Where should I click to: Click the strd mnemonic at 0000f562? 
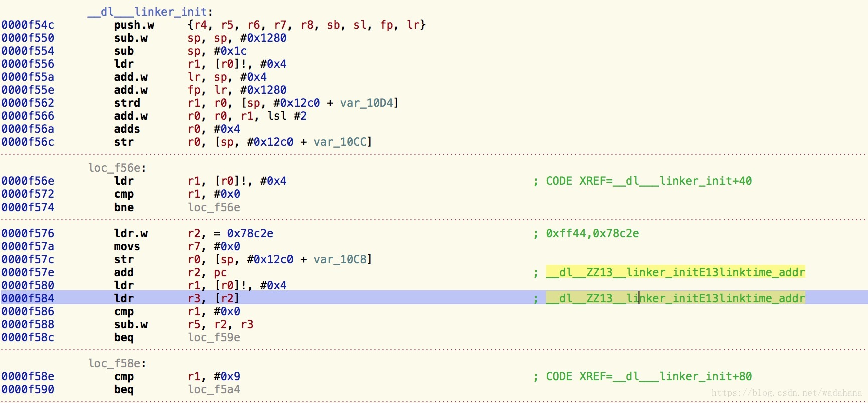pos(127,103)
